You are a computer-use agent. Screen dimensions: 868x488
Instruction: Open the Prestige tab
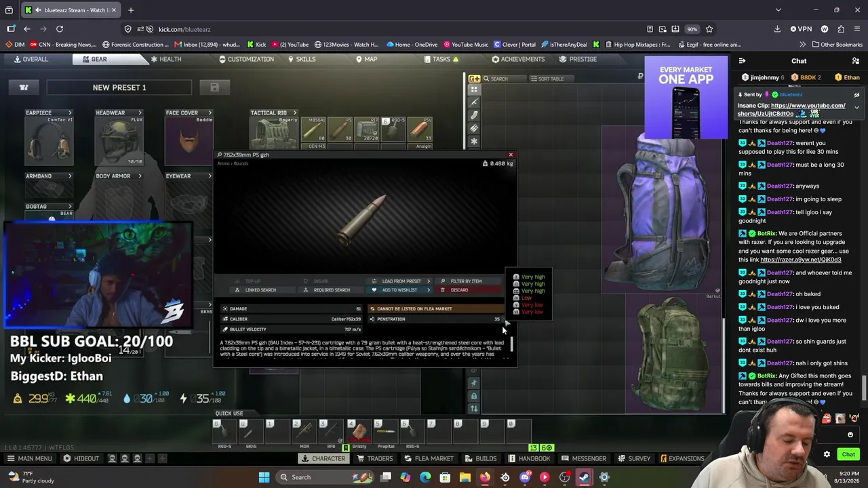coord(578,60)
